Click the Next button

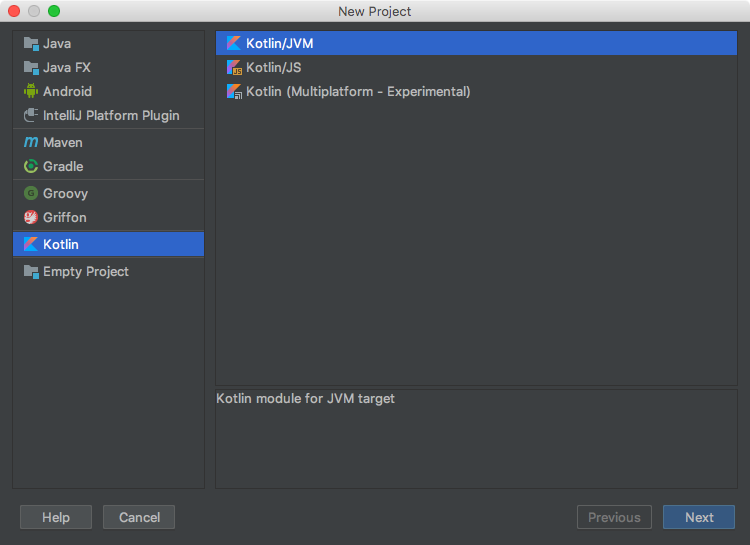tap(699, 517)
